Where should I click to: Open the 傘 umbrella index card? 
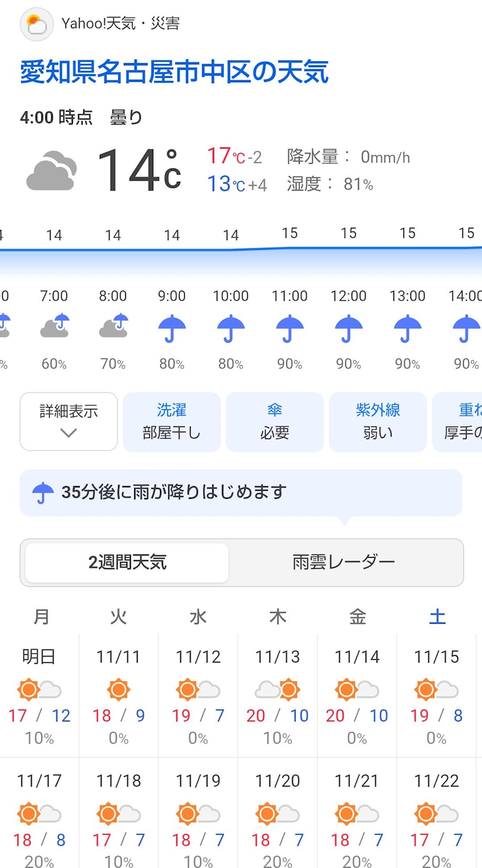(x=274, y=421)
